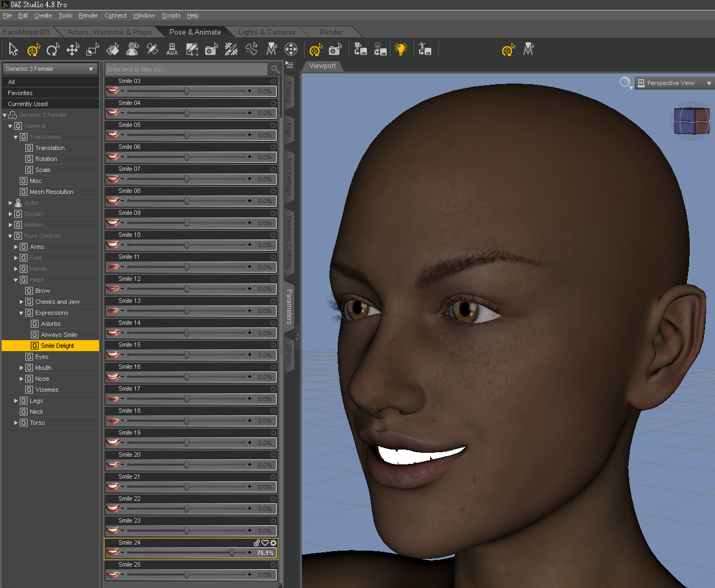Pick the Scale tool
This screenshot has width=715, height=588.
pos(92,50)
